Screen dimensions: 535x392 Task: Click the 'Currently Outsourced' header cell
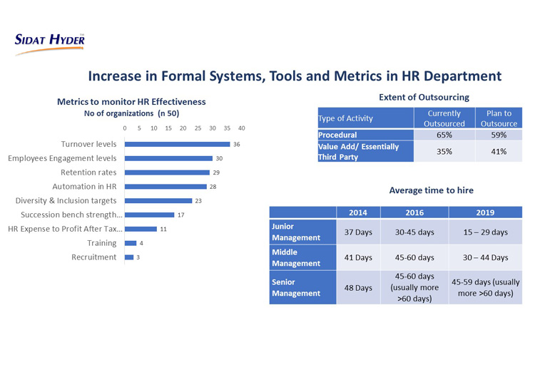(444, 118)
